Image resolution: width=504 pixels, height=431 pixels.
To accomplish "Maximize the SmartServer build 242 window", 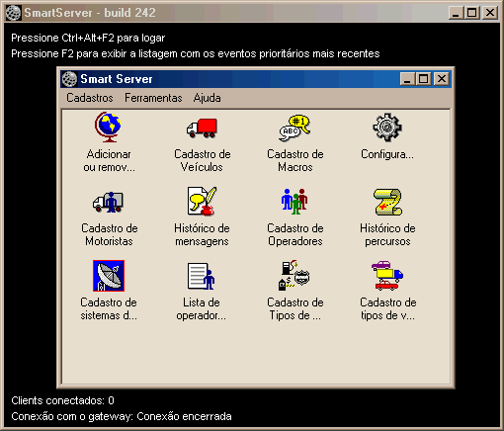I will (471, 13).
